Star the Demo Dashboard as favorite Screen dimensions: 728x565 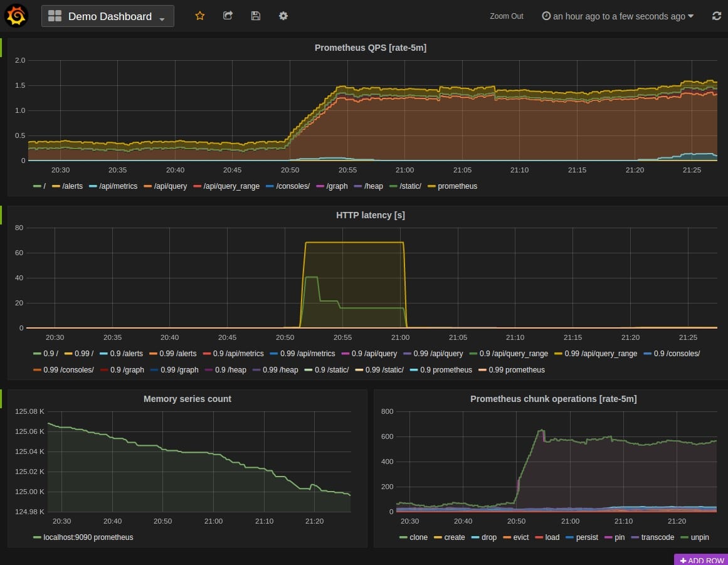click(x=199, y=16)
